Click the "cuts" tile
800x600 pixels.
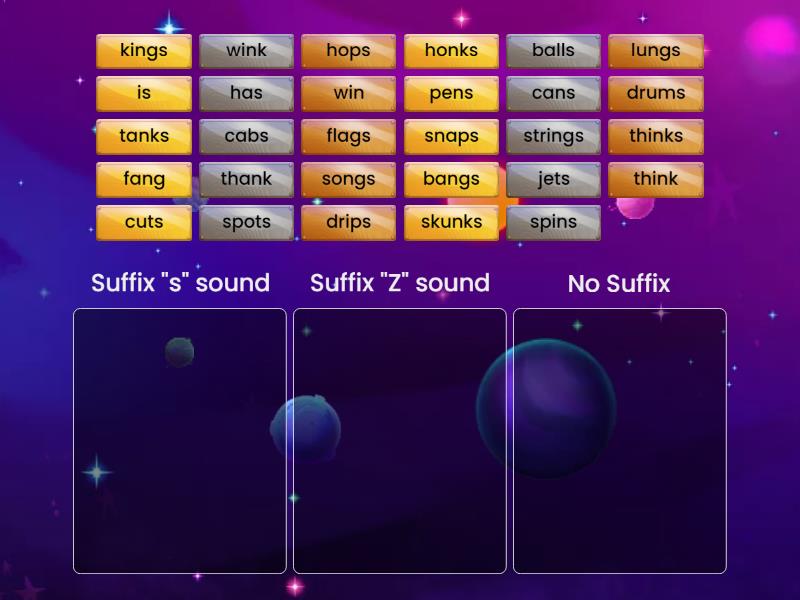click(x=143, y=222)
